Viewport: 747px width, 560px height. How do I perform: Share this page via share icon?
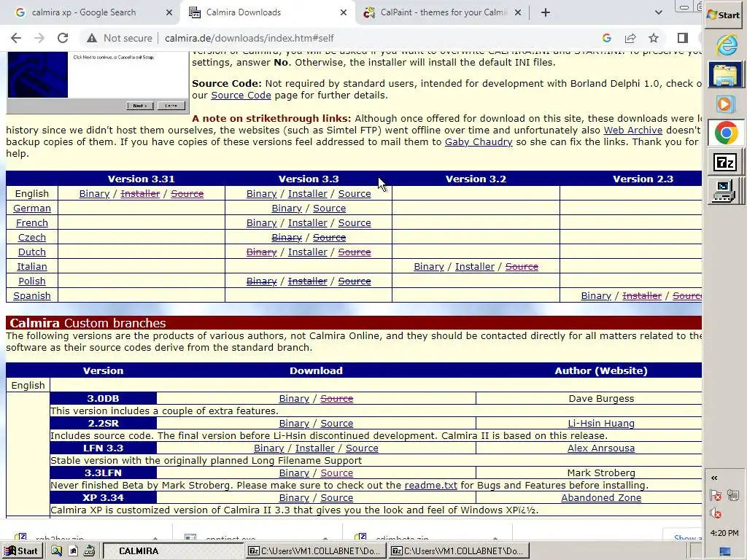point(630,38)
